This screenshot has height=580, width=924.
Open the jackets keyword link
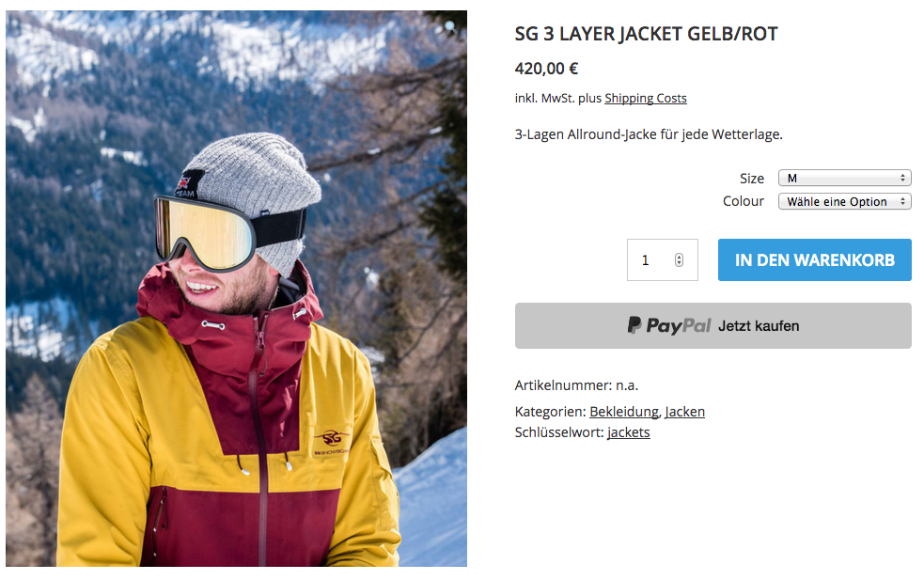[628, 432]
